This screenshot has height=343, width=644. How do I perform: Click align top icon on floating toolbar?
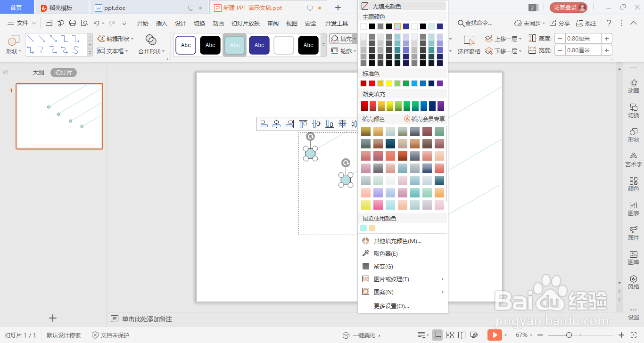303,124
